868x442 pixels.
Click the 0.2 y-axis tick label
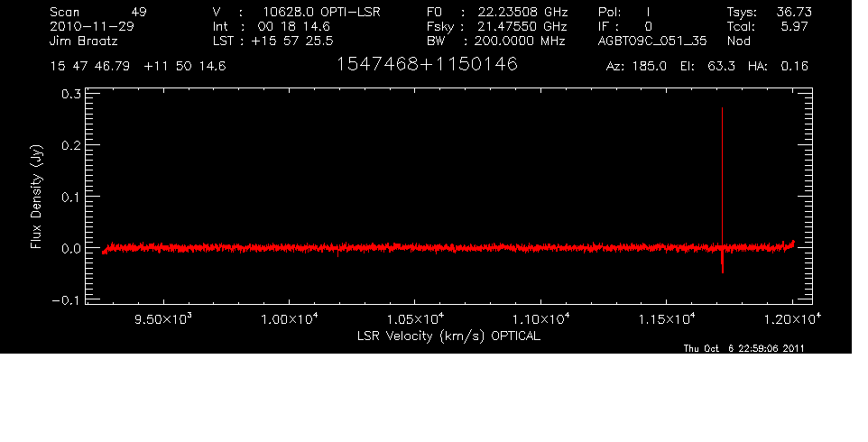(71, 145)
